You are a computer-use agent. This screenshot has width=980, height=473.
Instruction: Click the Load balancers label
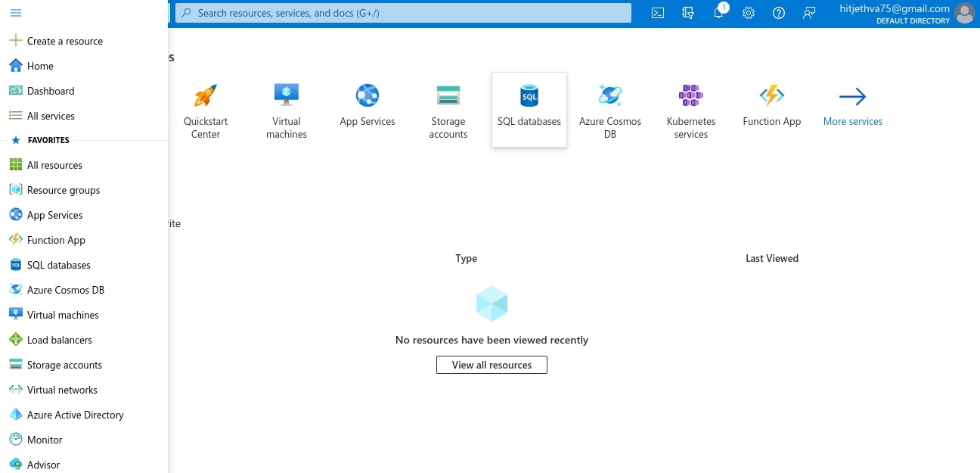(x=60, y=340)
